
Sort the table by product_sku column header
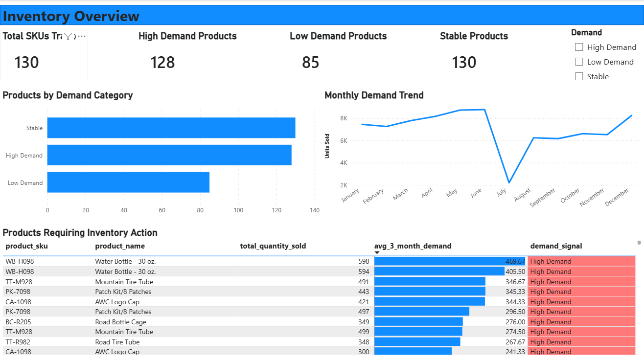(27, 246)
